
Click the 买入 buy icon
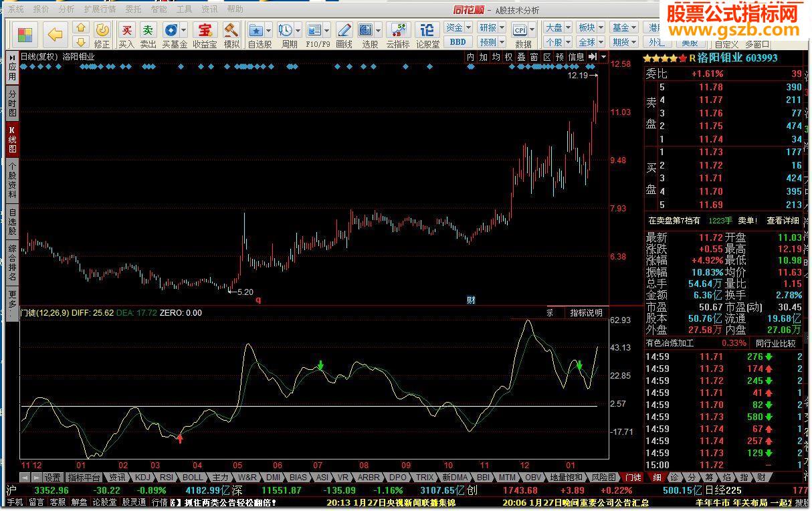point(126,35)
